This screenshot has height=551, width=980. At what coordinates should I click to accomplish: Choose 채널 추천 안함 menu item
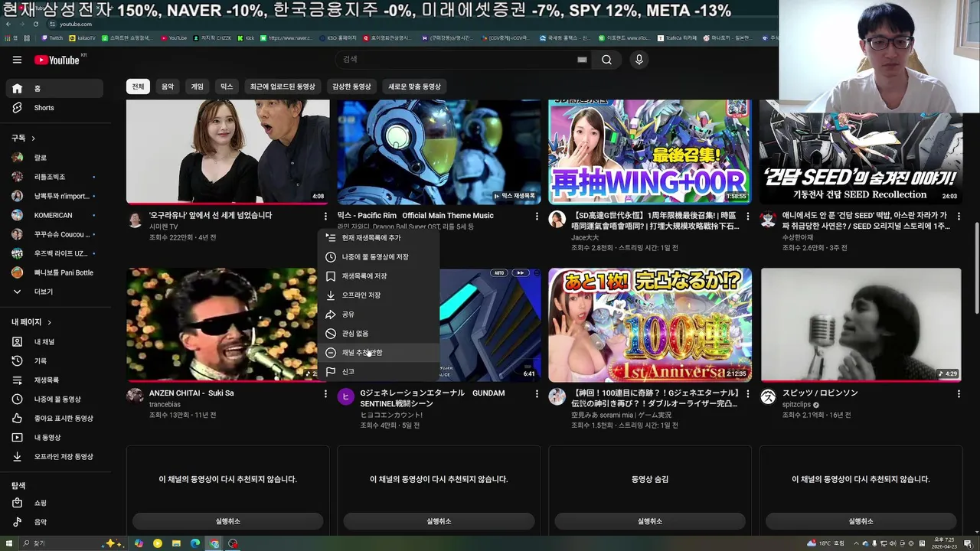379,353
